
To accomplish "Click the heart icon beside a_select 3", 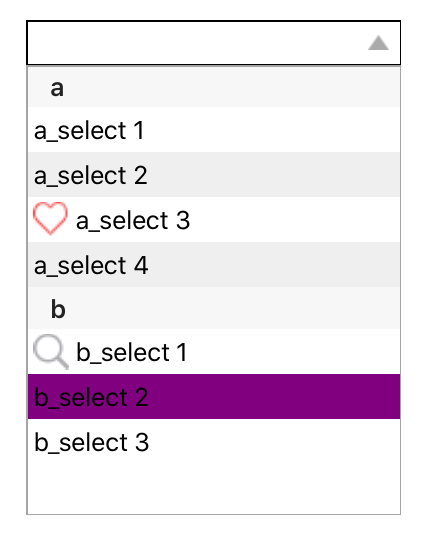I will pyautogui.click(x=50, y=218).
